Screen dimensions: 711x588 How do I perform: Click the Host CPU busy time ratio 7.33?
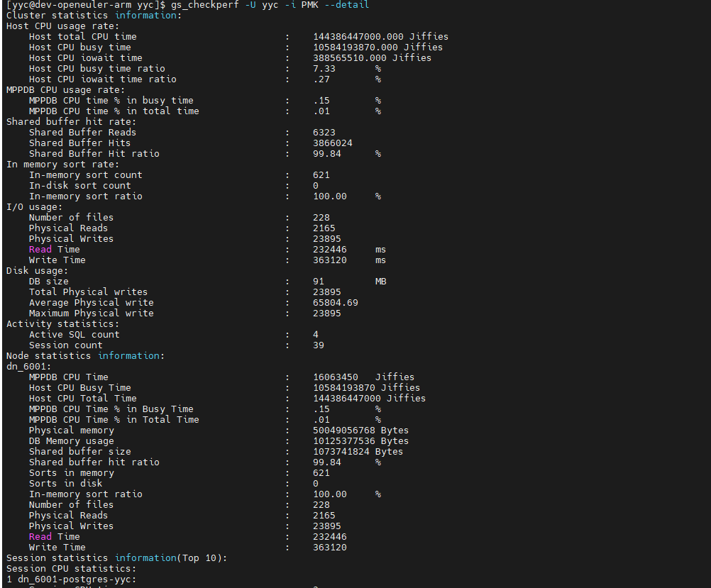pos(324,69)
